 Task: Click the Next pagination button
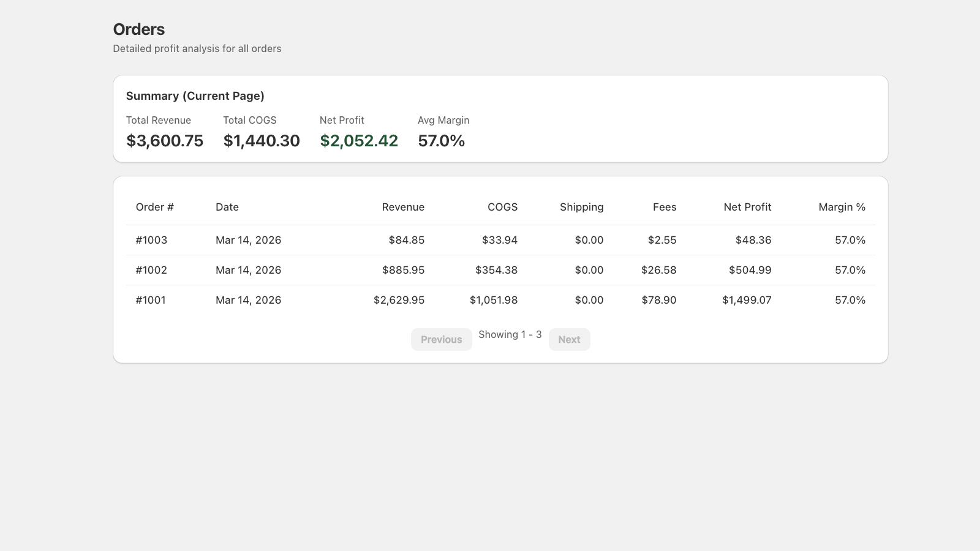tap(569, 339)
